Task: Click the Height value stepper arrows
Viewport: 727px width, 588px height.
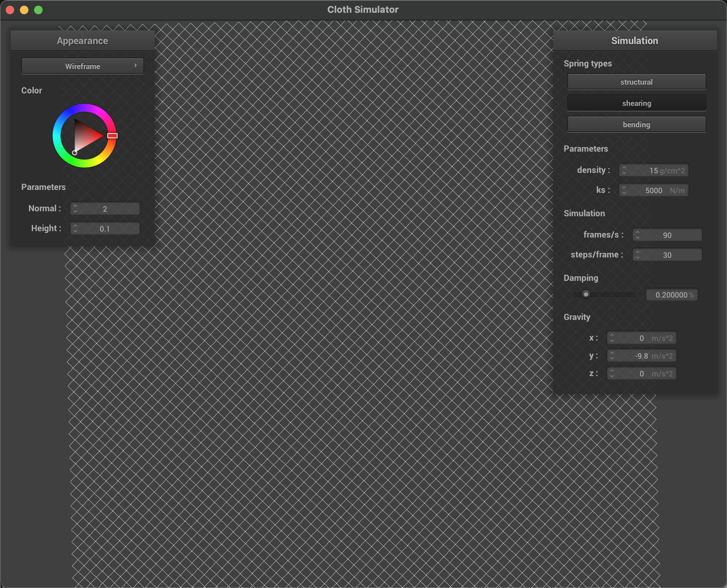Action: [x=75, y=228]
